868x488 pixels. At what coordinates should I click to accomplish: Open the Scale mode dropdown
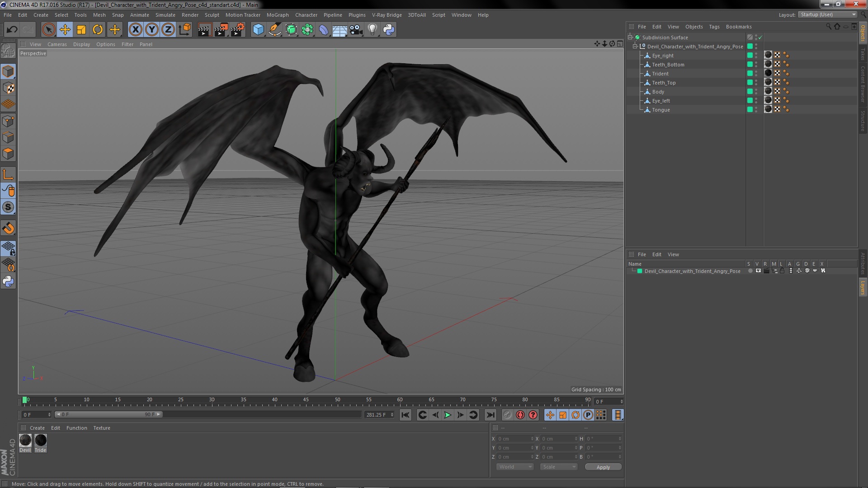pyautogui.click(x=559, y=467)
